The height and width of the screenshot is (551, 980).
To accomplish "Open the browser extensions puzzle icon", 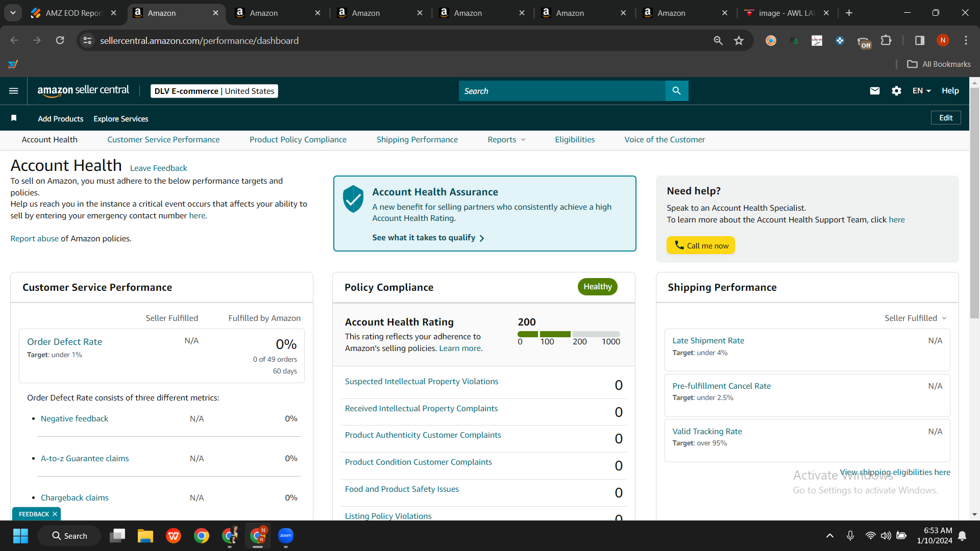I will click(887, 40).
